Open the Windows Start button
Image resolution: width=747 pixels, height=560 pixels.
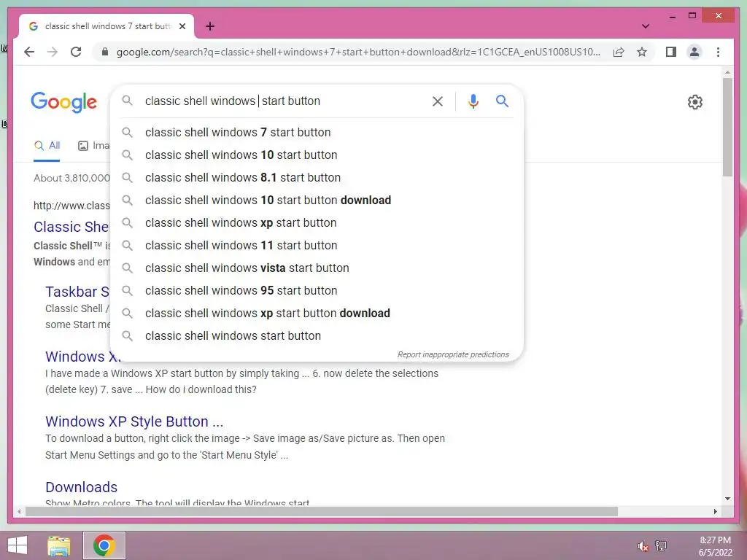(x=18, y=545)
